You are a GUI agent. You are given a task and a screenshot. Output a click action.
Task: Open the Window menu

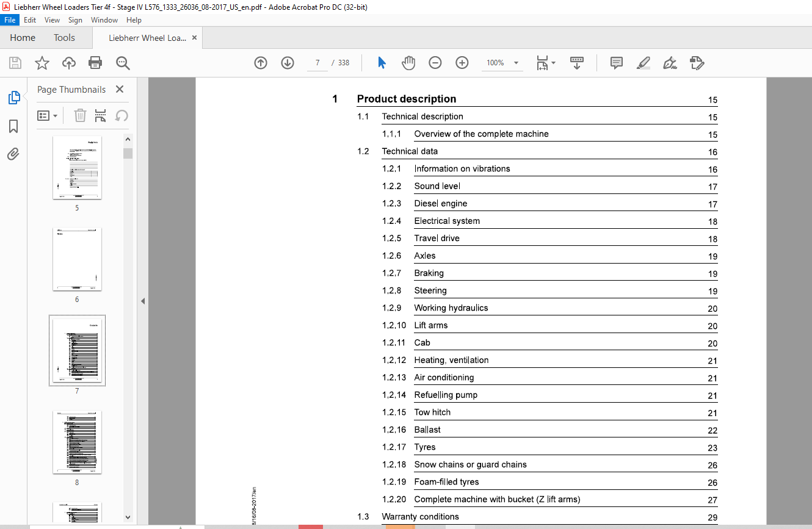[104, 20]
